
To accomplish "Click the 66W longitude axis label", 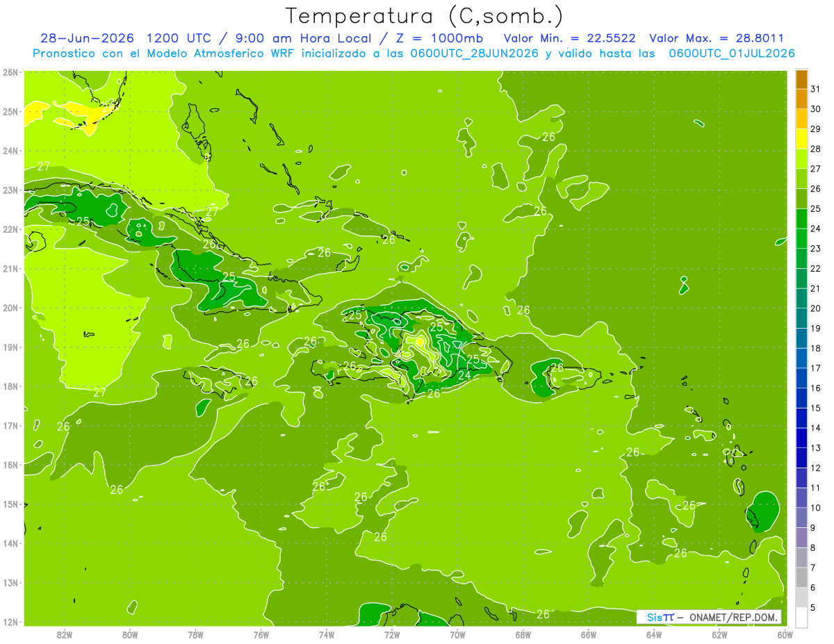I will pyautogui.click(x=588, y=634).
